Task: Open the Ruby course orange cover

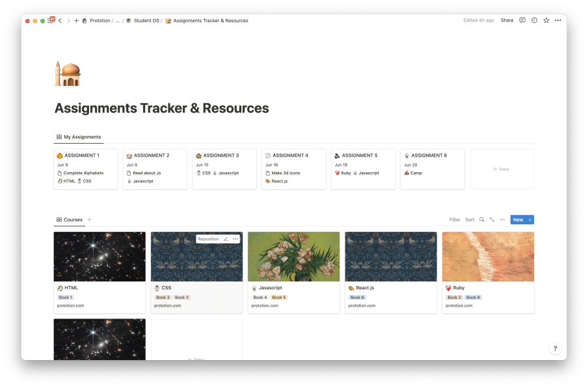Action: click(x=488, y=257)
